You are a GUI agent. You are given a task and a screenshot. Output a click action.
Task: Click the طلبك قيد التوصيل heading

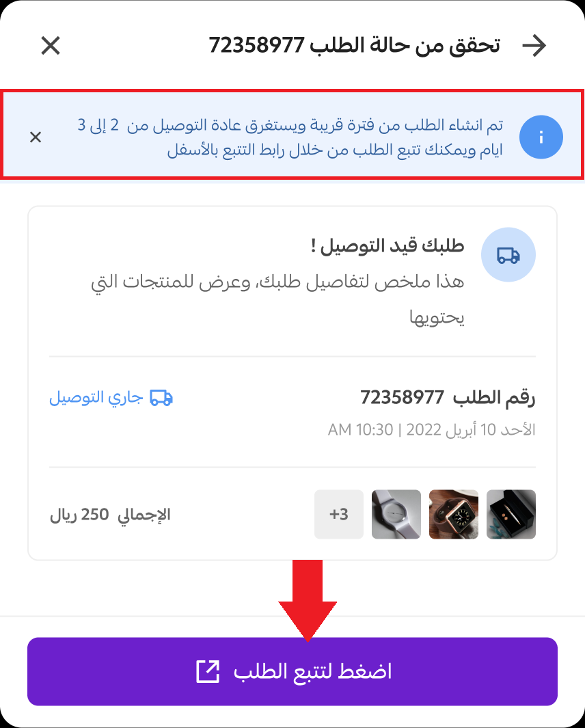click(x=387, y=245)
